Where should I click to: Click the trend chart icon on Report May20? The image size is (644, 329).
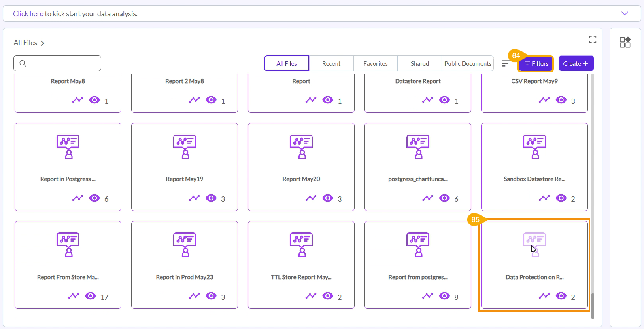click(311, 198)
